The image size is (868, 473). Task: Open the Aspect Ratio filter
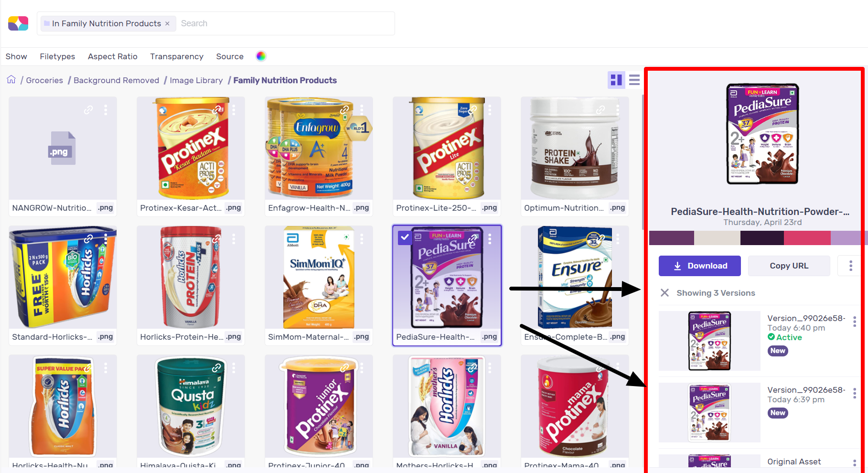[113, 56]
